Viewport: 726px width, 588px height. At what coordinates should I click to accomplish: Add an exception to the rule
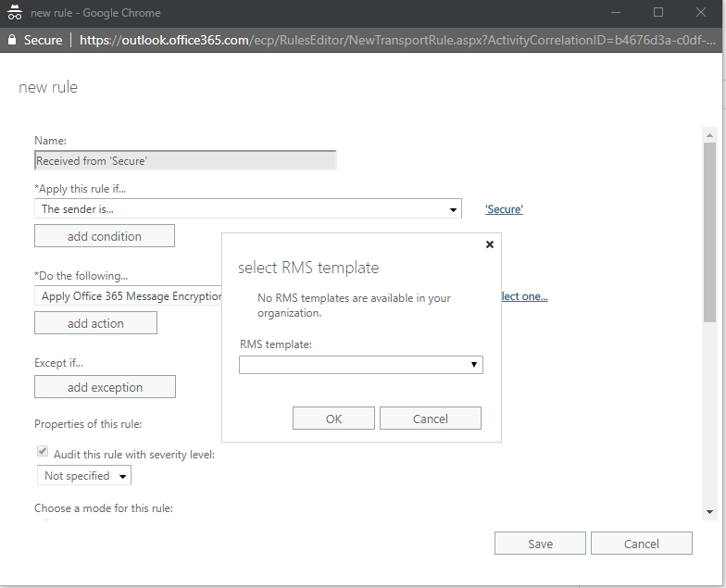105,387
